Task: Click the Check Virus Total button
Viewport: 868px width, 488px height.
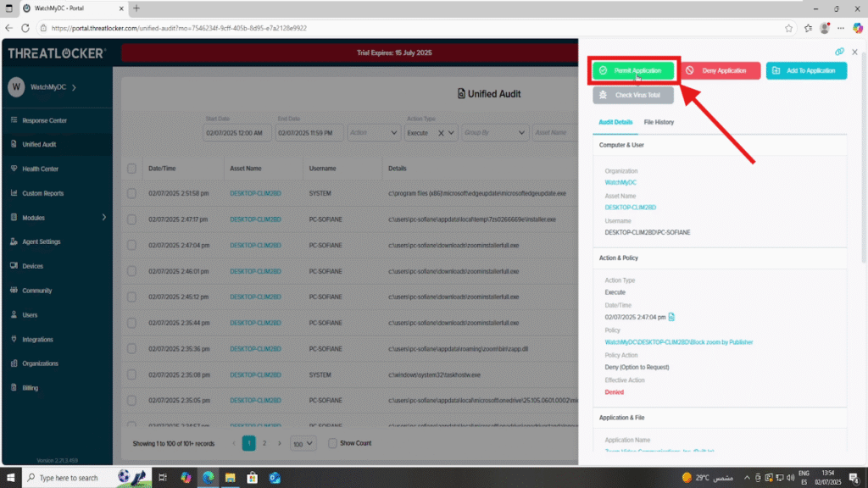Action: pos(633,95)
